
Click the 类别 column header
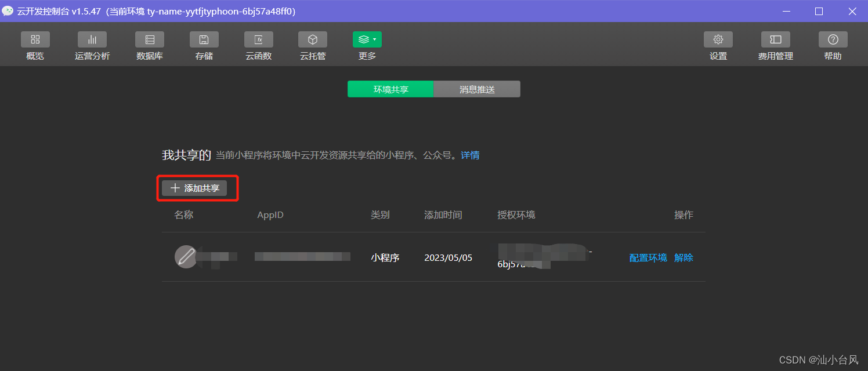click(380, 215)
